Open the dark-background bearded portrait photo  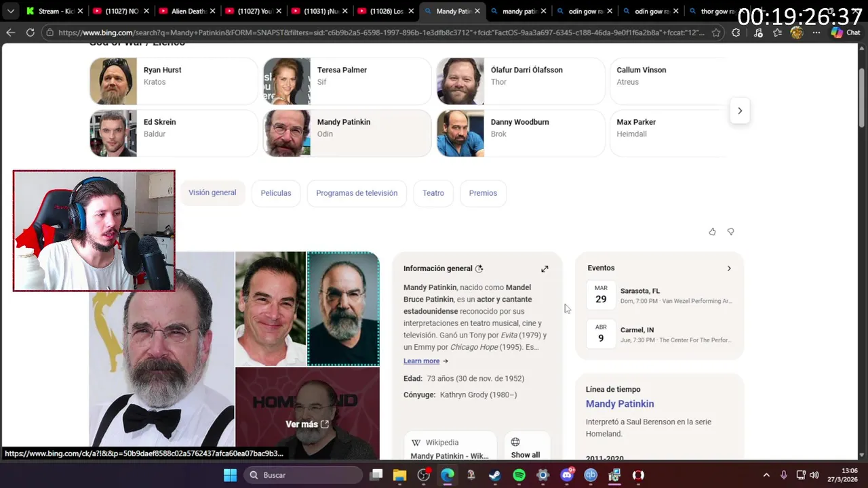click(x=343, y=308)
